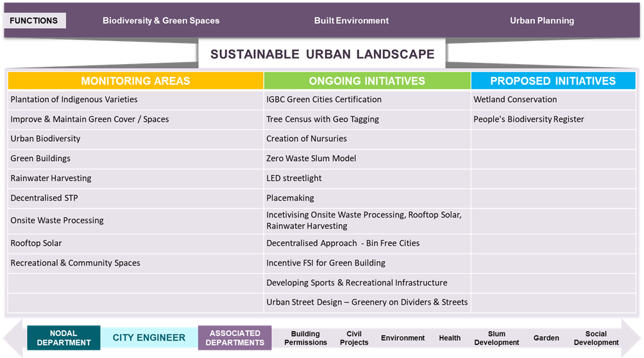The image size is (644, 358).
Task: Click Decentralised STP cell
Action: pyautogui.click(x=135, y=198)
